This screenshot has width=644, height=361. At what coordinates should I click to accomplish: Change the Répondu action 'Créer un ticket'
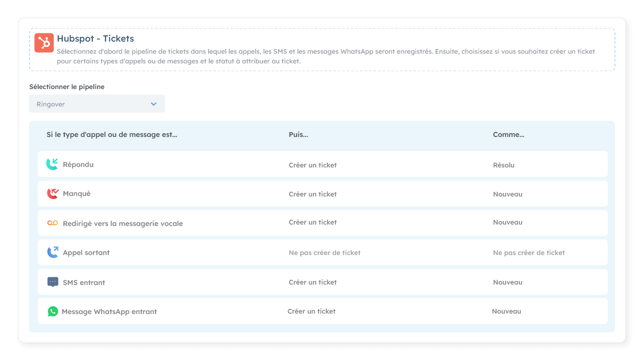click(x=313, y=165)
